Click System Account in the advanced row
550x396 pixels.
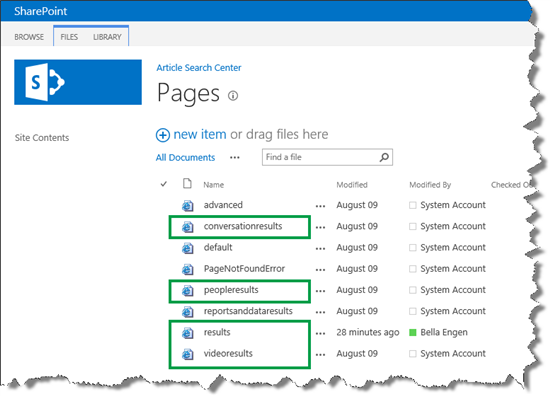coord(453,205)
